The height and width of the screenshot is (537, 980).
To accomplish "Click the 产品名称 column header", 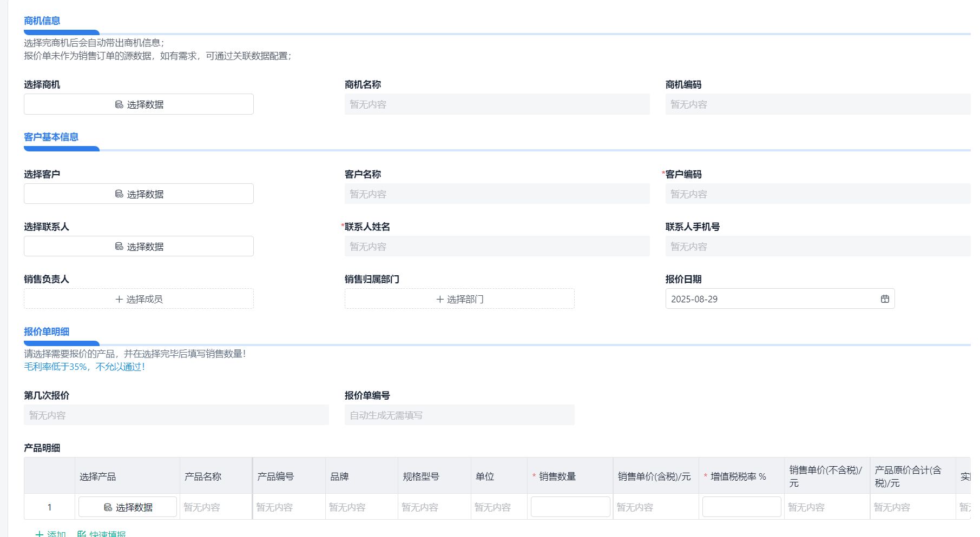I will click(x=216, y=476).
